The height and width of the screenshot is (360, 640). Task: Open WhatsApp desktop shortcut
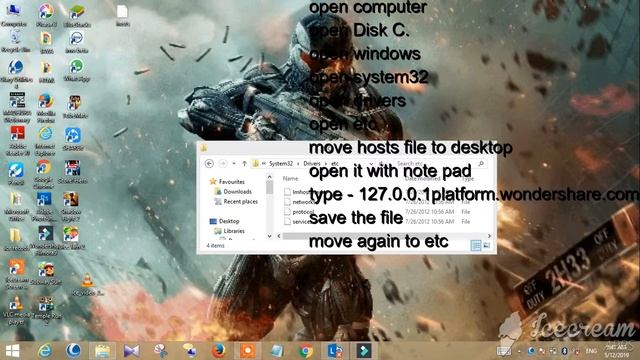tap(76, 70)
